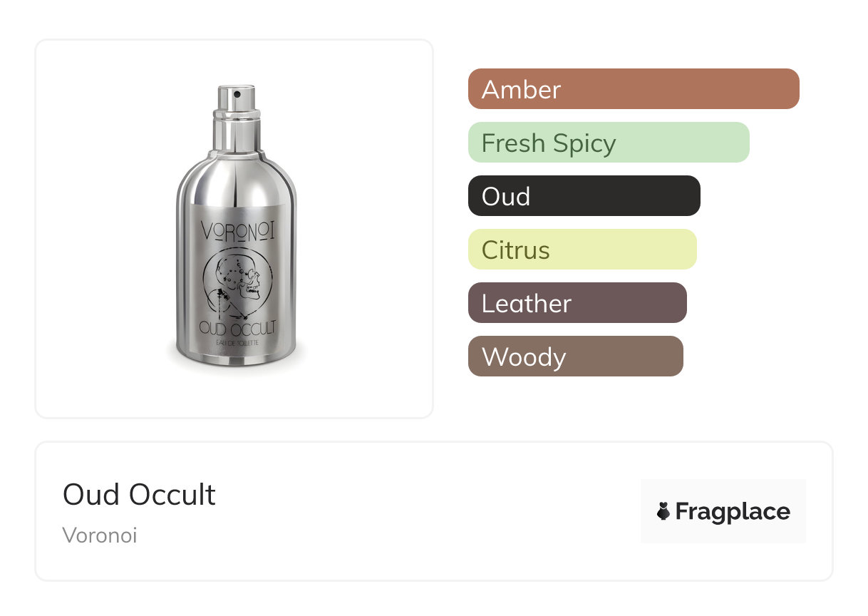Choose the black Oud accord bar
Image resolution: width=868 pixels, height=616 pixels.
click(584, 196)
